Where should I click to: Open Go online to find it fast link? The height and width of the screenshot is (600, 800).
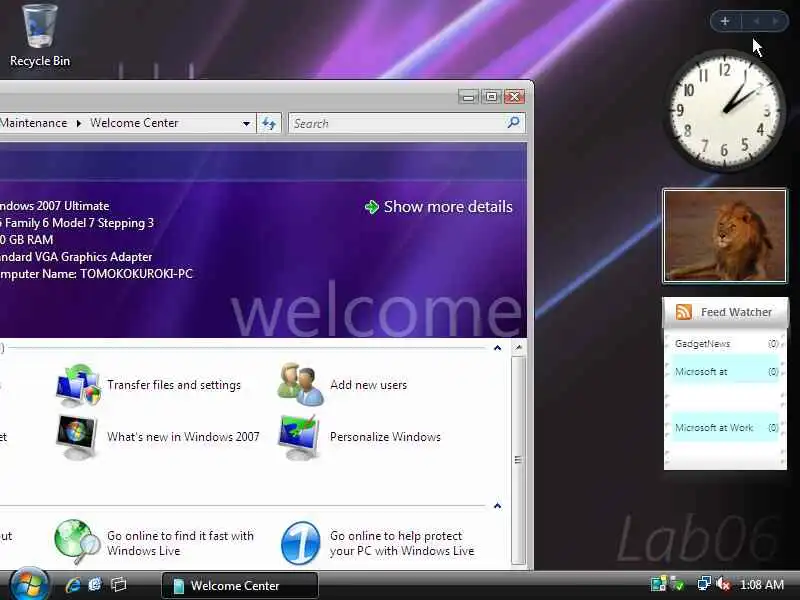(x=180, y=543)
